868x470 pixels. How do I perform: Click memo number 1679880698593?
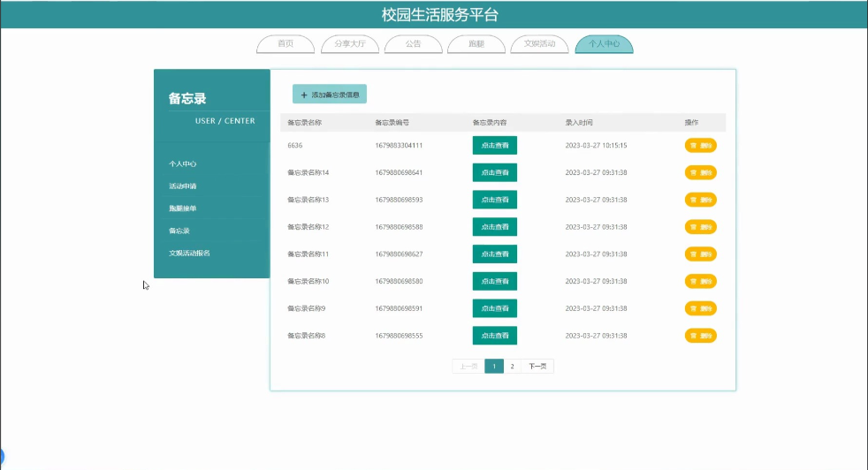pos(399,200)
